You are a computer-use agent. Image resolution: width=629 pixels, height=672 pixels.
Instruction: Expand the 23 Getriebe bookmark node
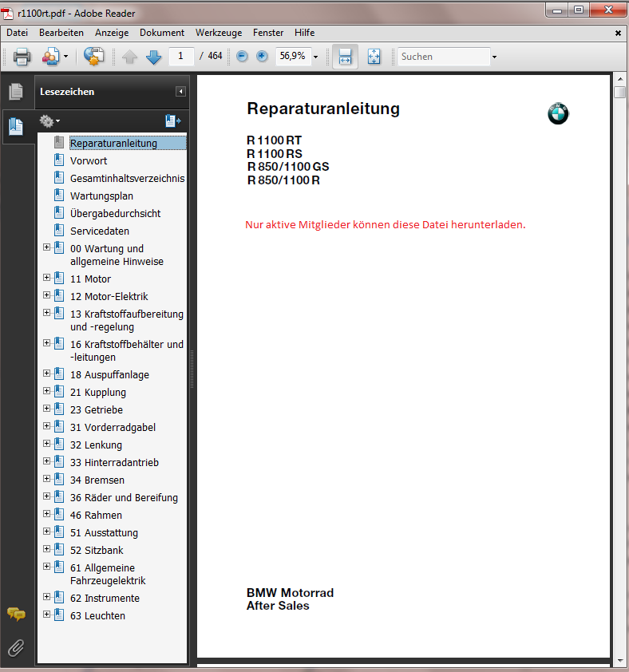(47, 409)
